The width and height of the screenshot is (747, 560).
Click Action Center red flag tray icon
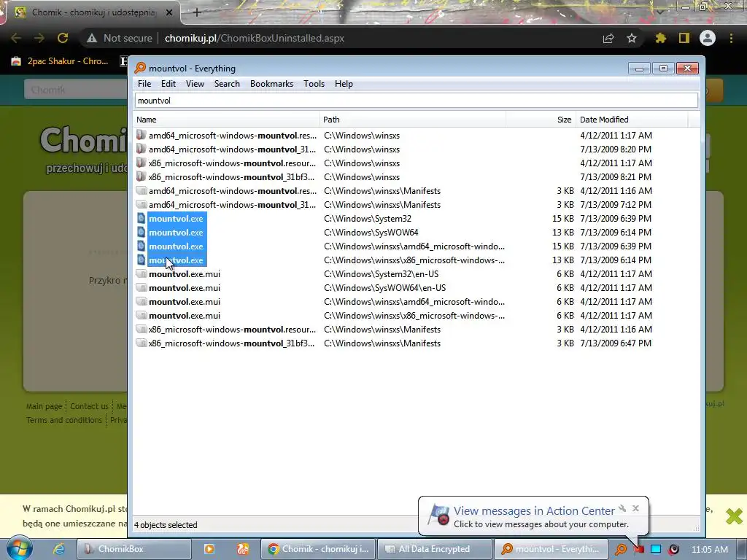(639, 549)
